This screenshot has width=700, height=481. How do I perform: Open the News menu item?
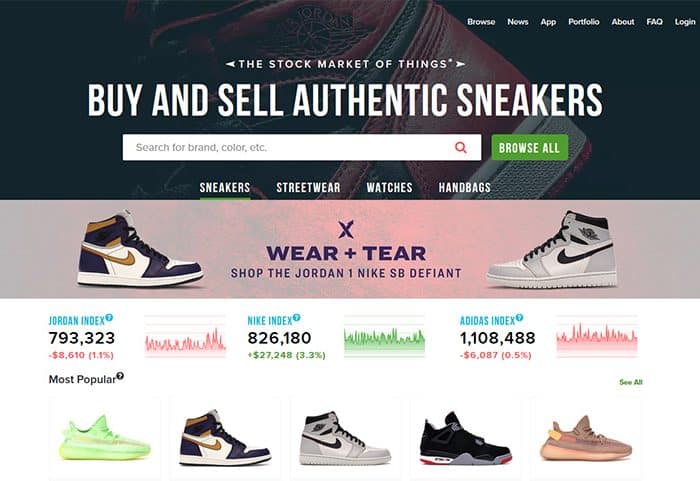[517, 21]
